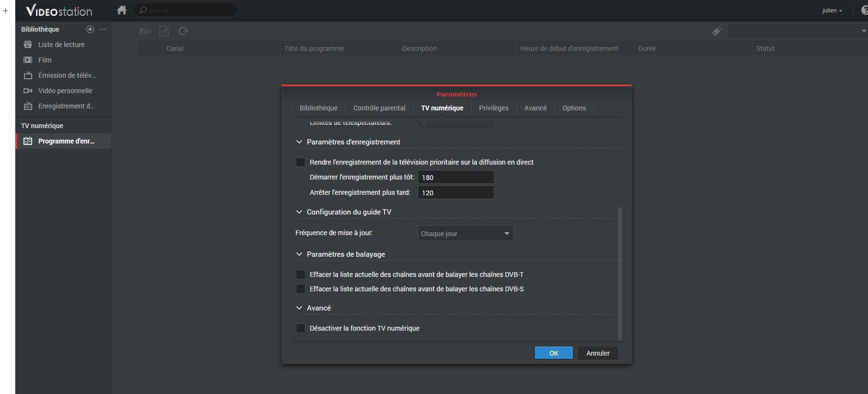Click the edit recording pencil icon
This screenshot has width=868, height=394.
pyautogui.click(x=164, y=31)
